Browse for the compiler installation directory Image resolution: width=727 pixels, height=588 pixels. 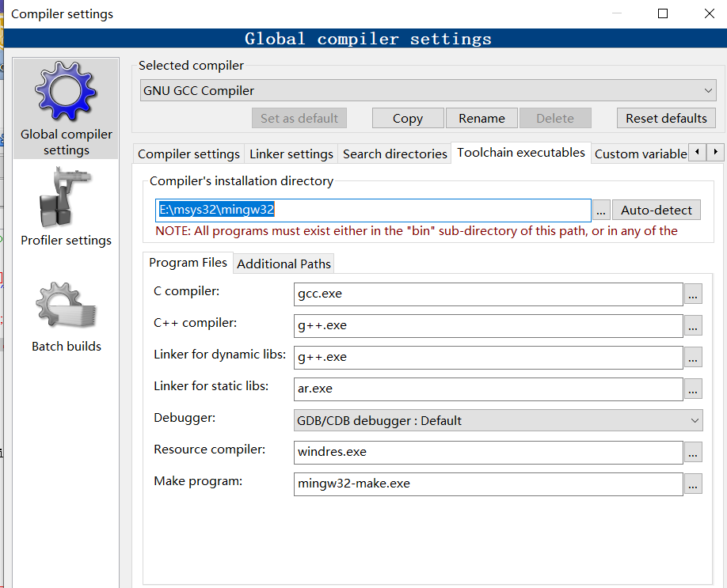pos(601,211)
